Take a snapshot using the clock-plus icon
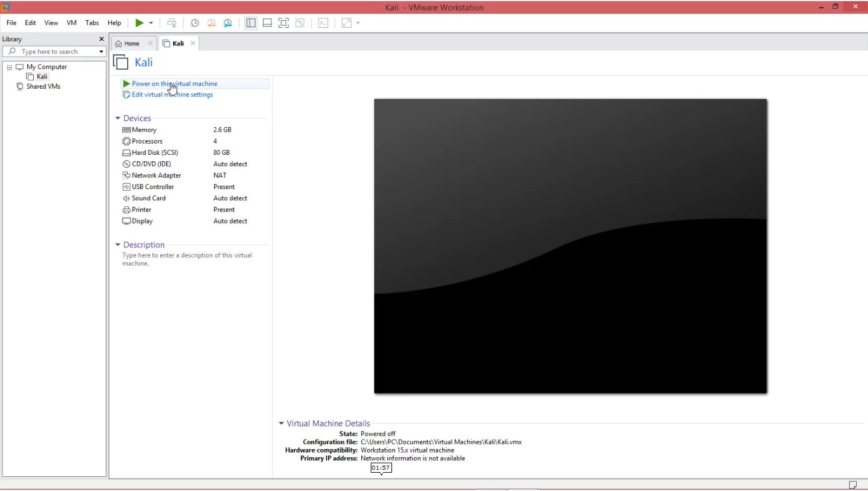The width and height of the screenshot is (868, 491). click(x=195, y=23)
